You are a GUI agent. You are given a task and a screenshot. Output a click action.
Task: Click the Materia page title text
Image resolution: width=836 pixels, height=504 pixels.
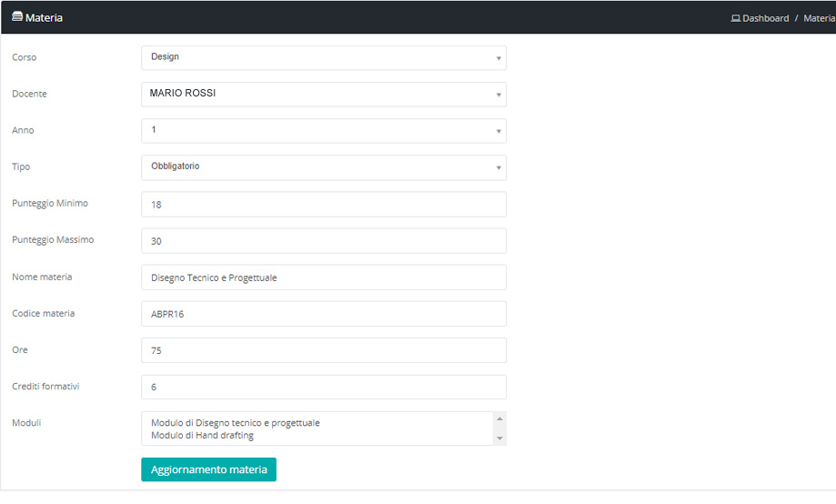[44, 17]
